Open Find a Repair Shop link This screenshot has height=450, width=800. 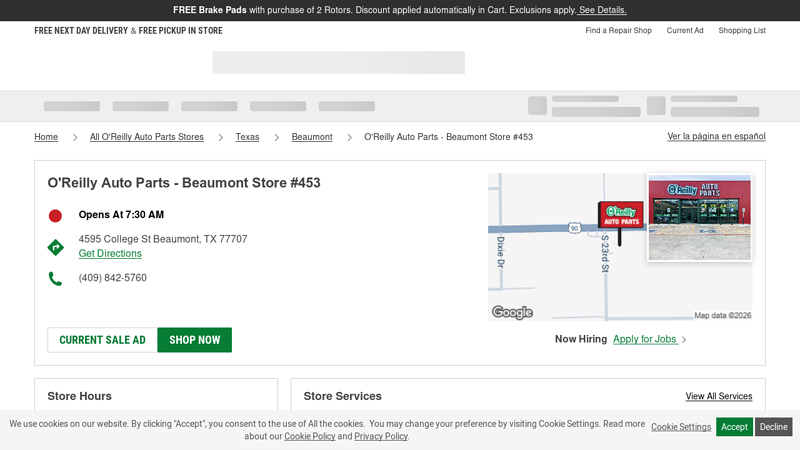[x=618, y=31]
